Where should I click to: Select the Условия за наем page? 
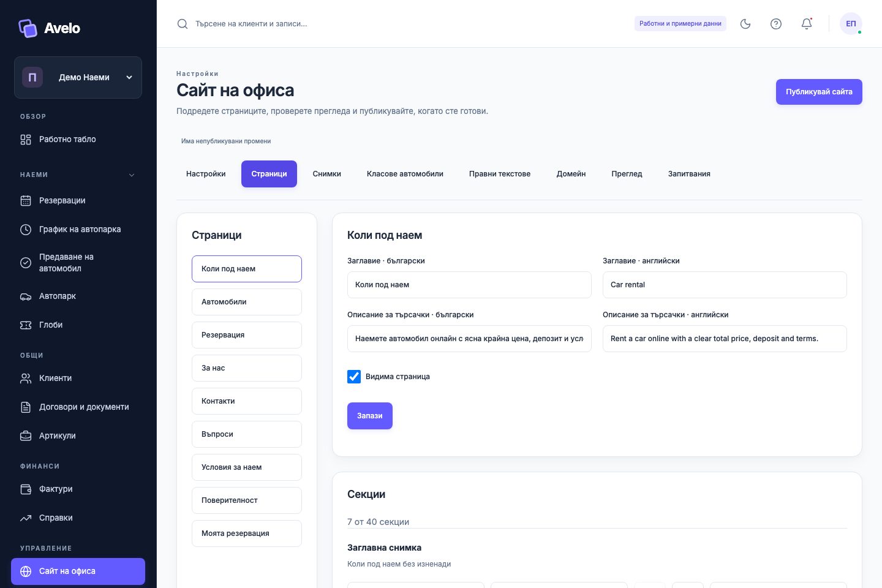(x=247, y=467)
